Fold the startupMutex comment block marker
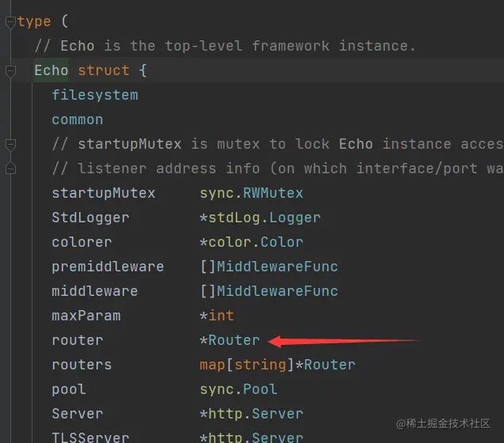504x443 pixels. point(10,145)
